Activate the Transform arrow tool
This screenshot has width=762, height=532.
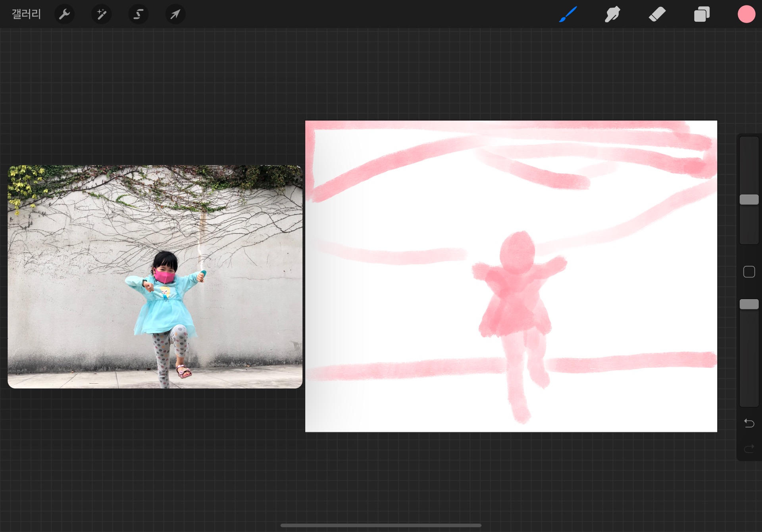pos(175,14)
